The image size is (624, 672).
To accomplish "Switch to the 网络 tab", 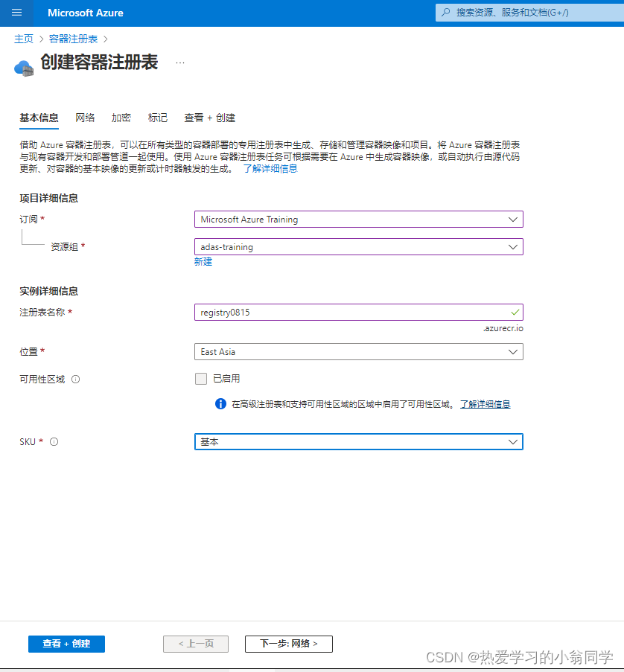I will (x=85, y=118).
